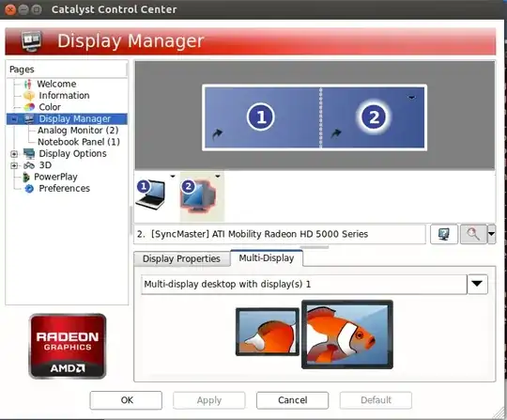The image size is (507, 420).
Task: Open dropdown next to magnifier button
Action: [x=491, y=234]
